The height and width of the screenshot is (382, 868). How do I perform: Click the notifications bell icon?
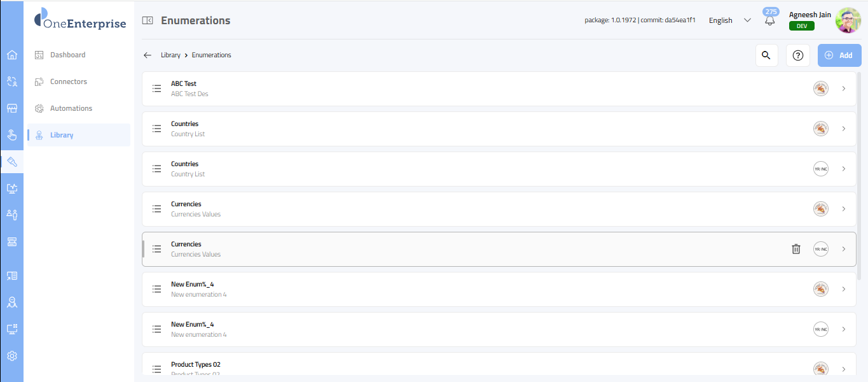pos(770,20)
